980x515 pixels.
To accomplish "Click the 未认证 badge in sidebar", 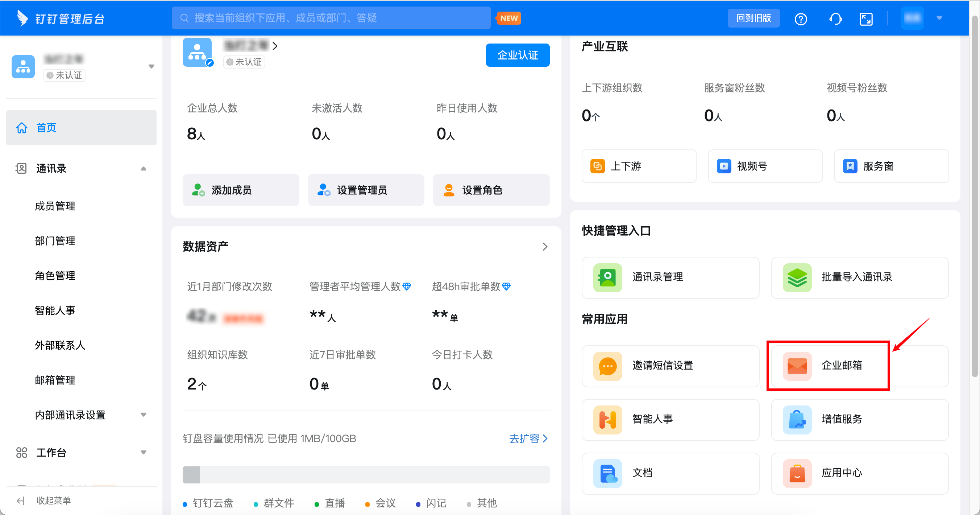I will (65, 75).
